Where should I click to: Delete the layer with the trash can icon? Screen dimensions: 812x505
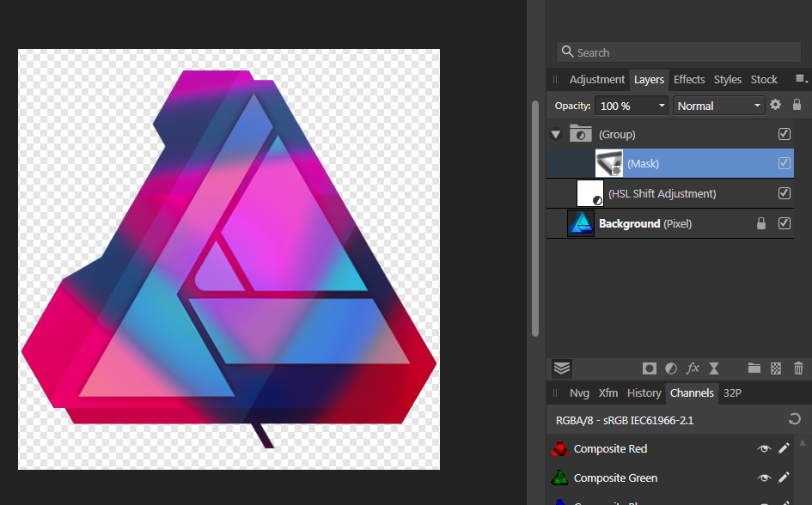tap(798, 368)
